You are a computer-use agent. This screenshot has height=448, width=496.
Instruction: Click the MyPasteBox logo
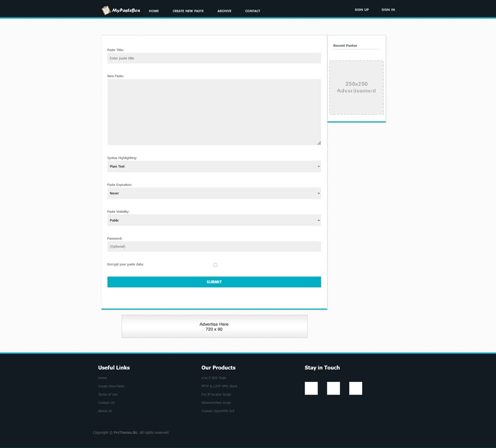point(121,10)
